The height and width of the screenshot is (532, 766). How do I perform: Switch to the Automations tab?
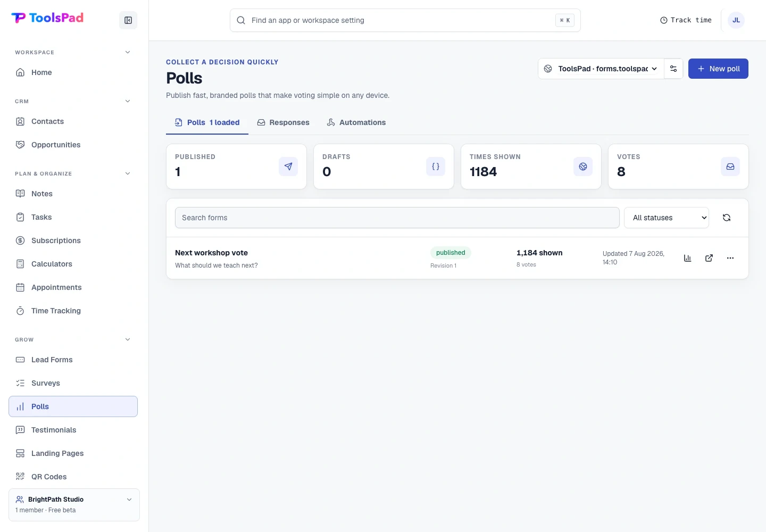coord(356,122)
